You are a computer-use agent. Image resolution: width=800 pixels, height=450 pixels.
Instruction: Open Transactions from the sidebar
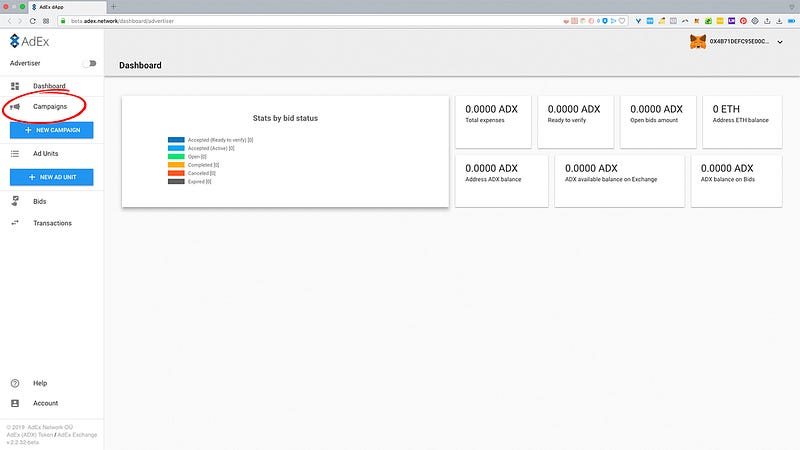point(53,223)
